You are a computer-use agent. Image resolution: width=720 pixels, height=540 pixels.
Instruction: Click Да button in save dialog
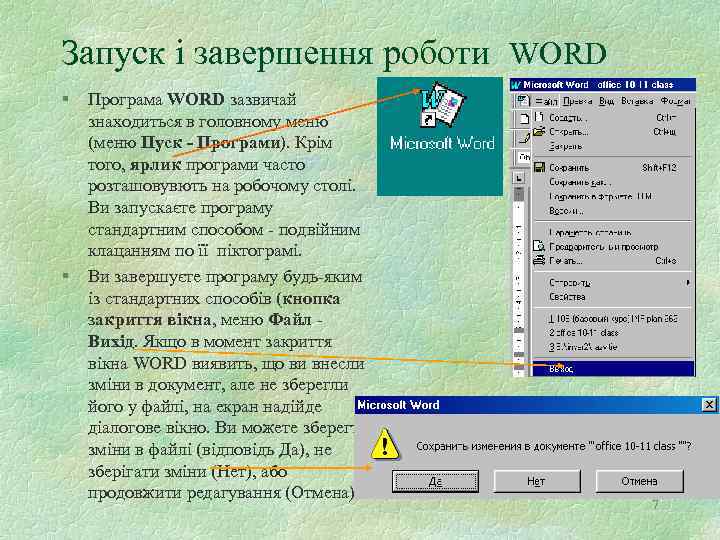435,481
